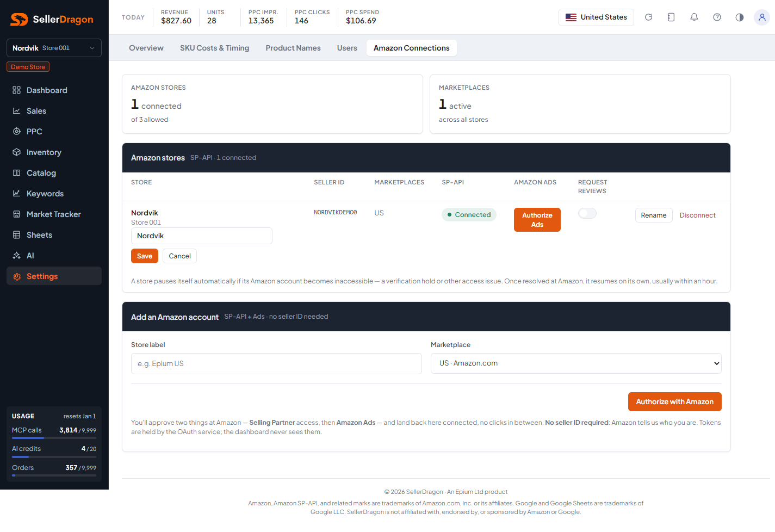Click the refresh data icon in the header

[648, 17]
